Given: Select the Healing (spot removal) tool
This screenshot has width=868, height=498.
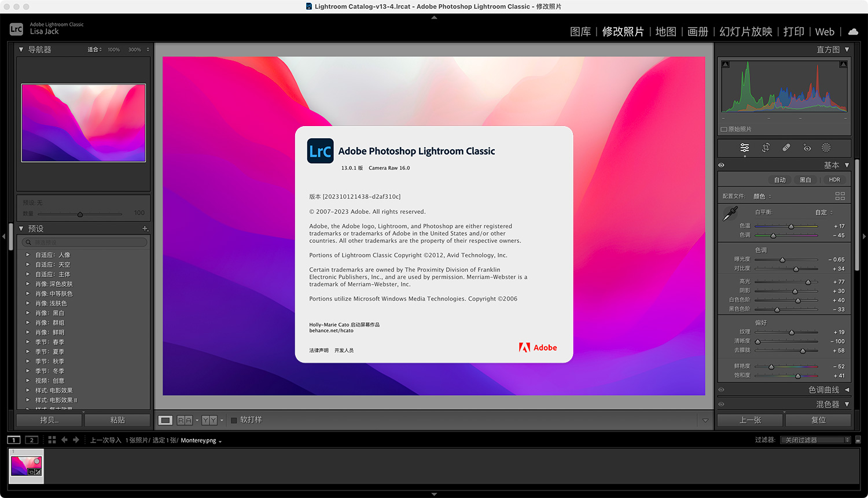Looking at the screenshot, I should click(786, 147).
